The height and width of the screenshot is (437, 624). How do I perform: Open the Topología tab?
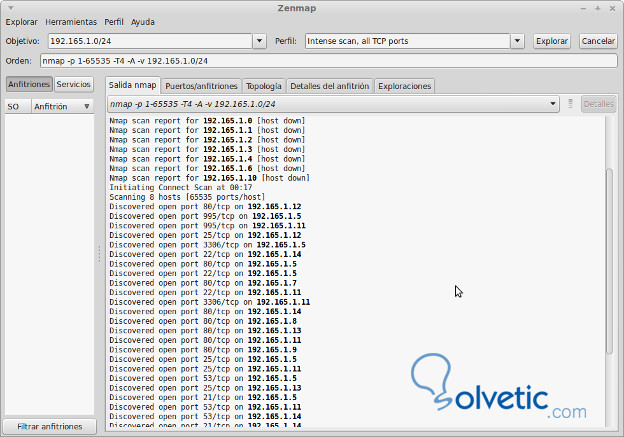tap(263, 86)
